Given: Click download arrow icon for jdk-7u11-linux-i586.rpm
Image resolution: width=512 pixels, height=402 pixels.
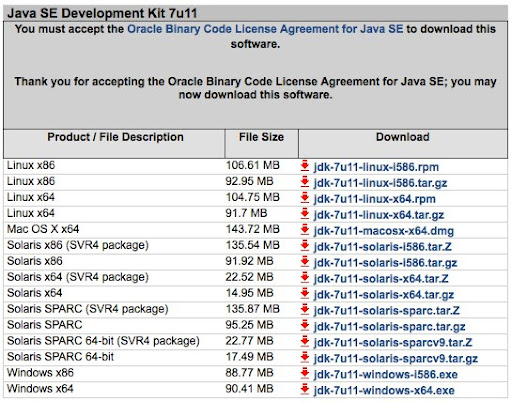Looking at the screenshot, I should tap(305, 166).
